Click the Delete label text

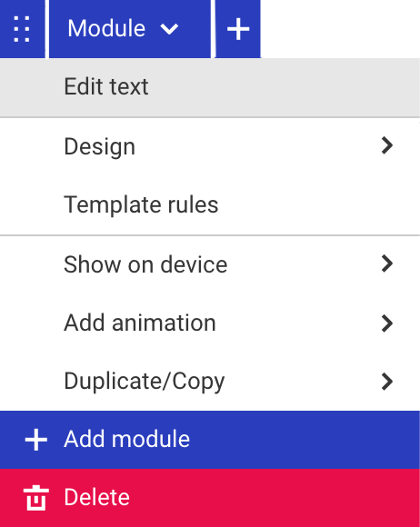(97, 497)
